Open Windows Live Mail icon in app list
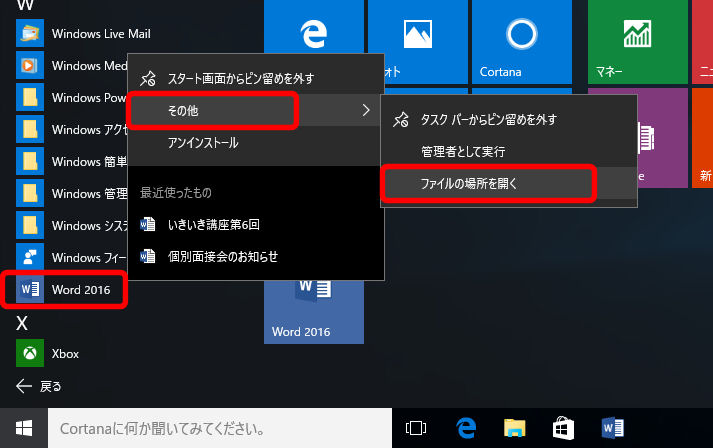 point(30,33)
